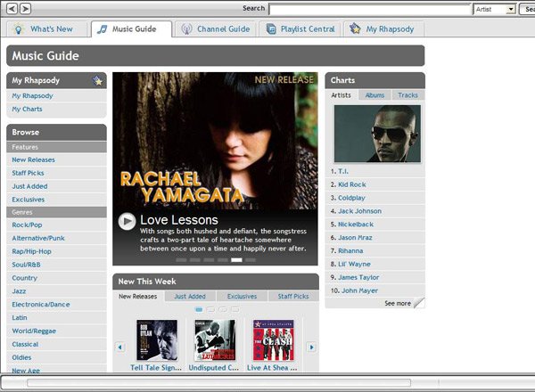Click chart artist Rihanna

(x=350, y=251)
